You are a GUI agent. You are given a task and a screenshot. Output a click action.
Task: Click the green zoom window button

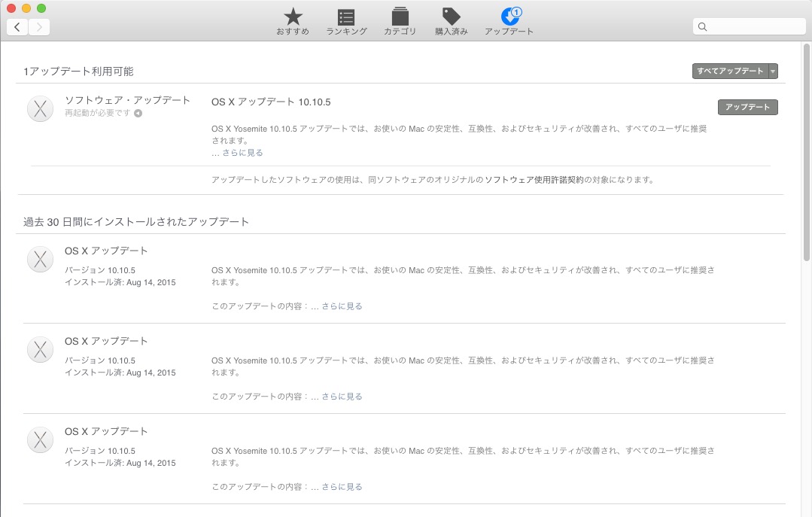pyautogui.click(x=41, y=8)
